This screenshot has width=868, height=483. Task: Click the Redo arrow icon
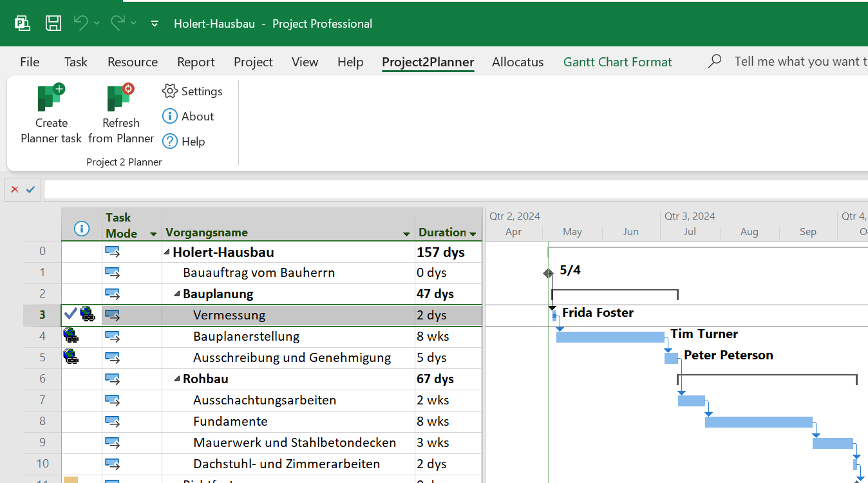[117, 23]
